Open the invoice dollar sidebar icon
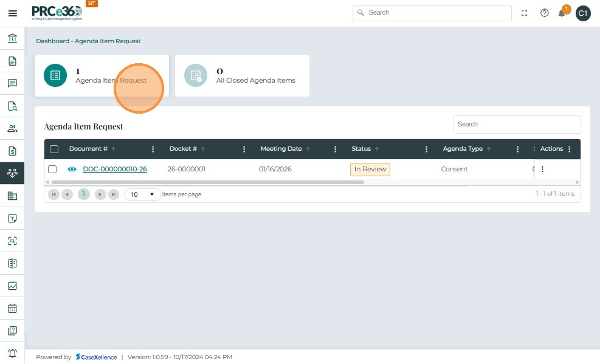 point(12,151)
